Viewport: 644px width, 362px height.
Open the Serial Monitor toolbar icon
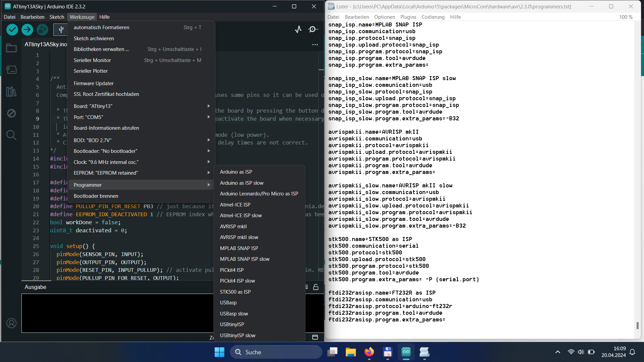click(x=313, y=29)
